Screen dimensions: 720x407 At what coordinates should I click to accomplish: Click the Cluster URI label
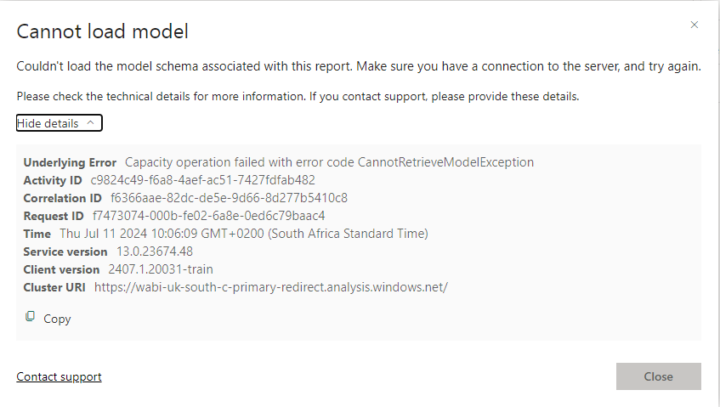(x=55, y=287)
